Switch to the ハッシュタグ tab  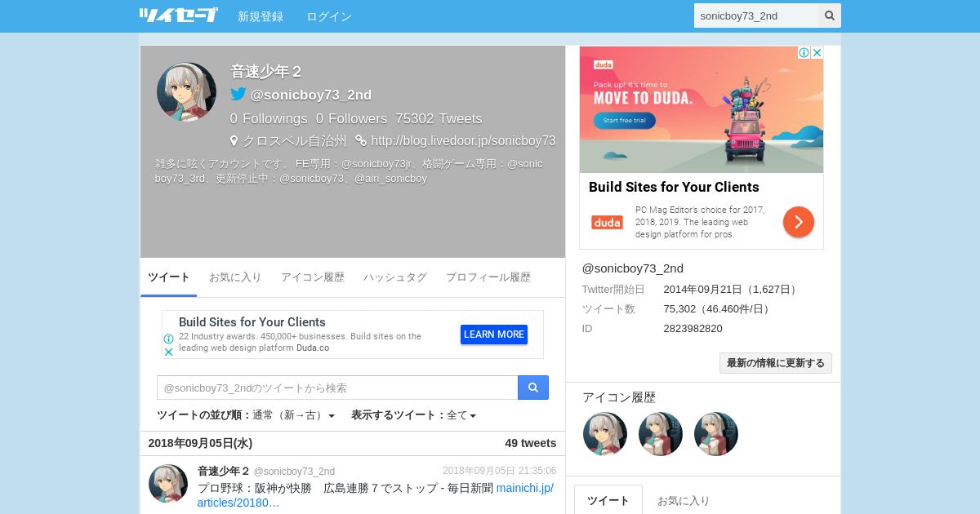395,277
